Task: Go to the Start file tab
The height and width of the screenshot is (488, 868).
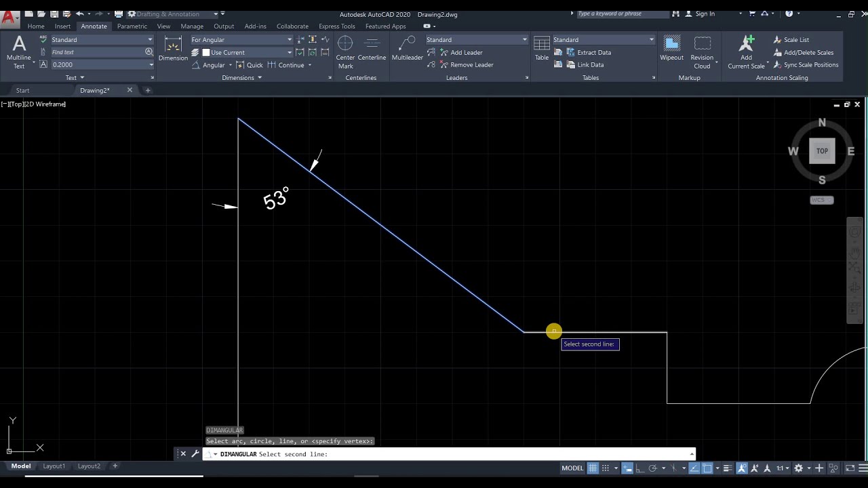Action: coord(22,91)
